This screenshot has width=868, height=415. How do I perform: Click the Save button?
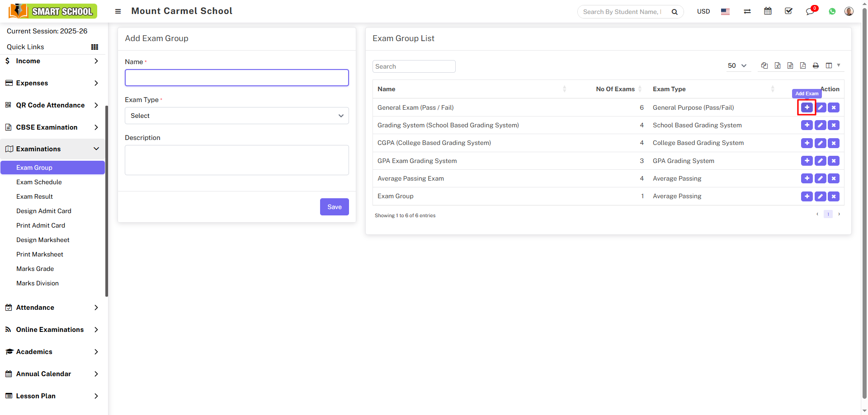point(334,207)
